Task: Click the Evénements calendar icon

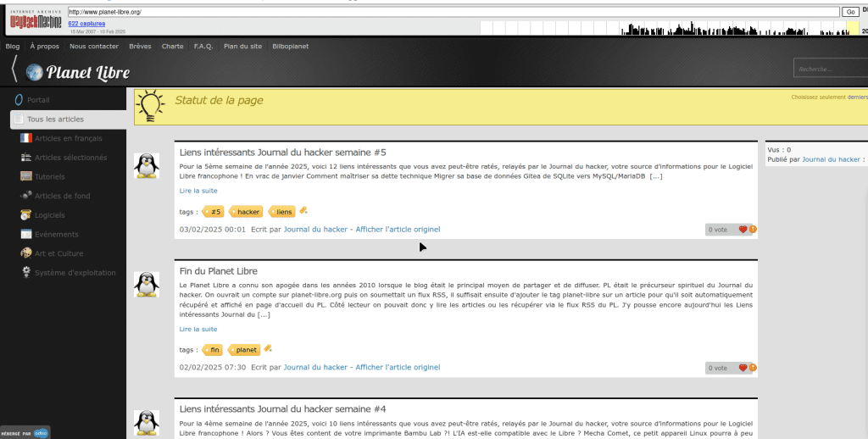Action: click(26, 234)
